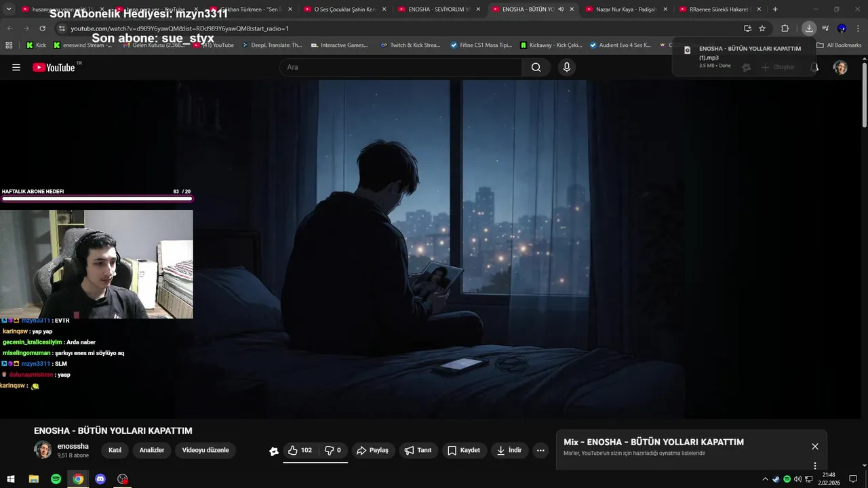Viewport: 868px width, 488px height.
Task: Click the Chrome address bar URL
Action: pos(180,28)
